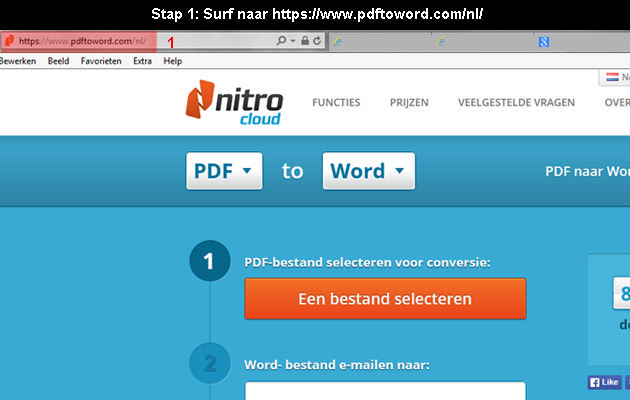Image resolution: width=630 pixels, height=400 pixels.
Task: Click the Een bestand selecteren button
Action: pos(385,299)
